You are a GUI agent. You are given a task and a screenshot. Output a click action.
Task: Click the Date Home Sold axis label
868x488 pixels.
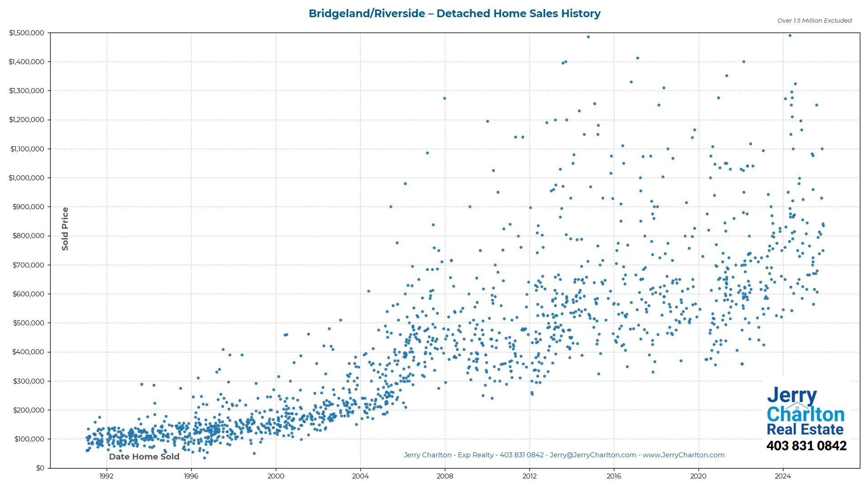point(144,456)
